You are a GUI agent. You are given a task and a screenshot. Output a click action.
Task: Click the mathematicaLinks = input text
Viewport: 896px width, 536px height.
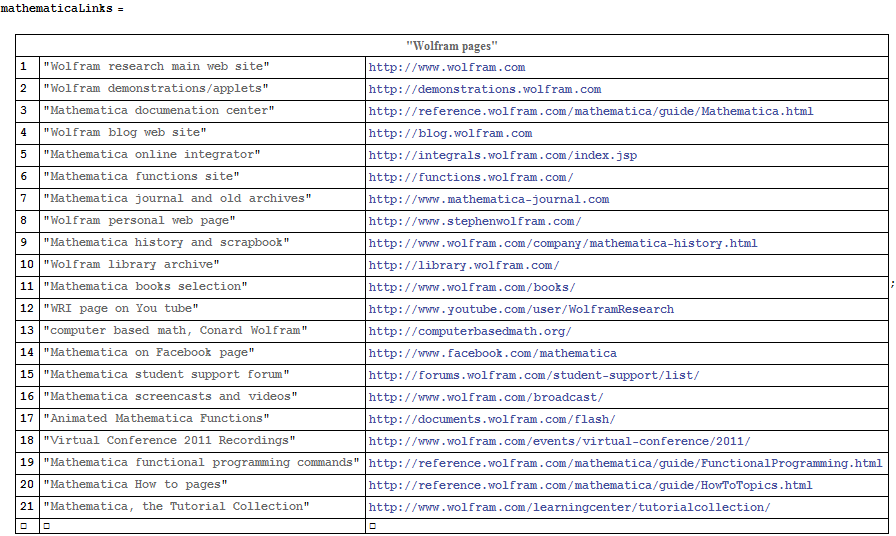(62, 9)
